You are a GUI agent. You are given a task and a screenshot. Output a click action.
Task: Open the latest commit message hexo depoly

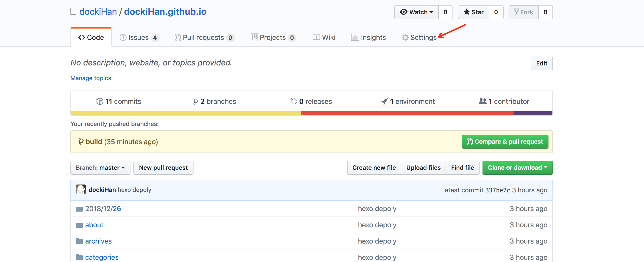pos(134,190)
